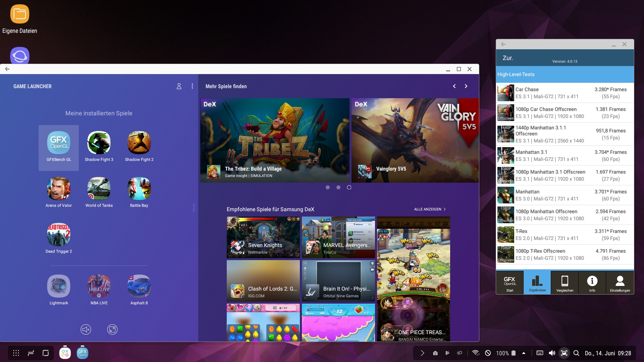Open Game Launcher three-dot overflow menu

(192, 86)
